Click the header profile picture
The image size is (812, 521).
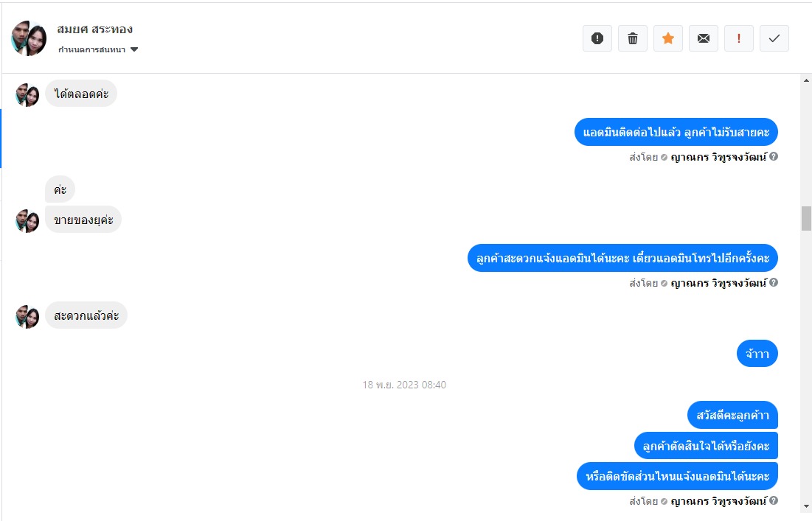click(x=29, y=38)
